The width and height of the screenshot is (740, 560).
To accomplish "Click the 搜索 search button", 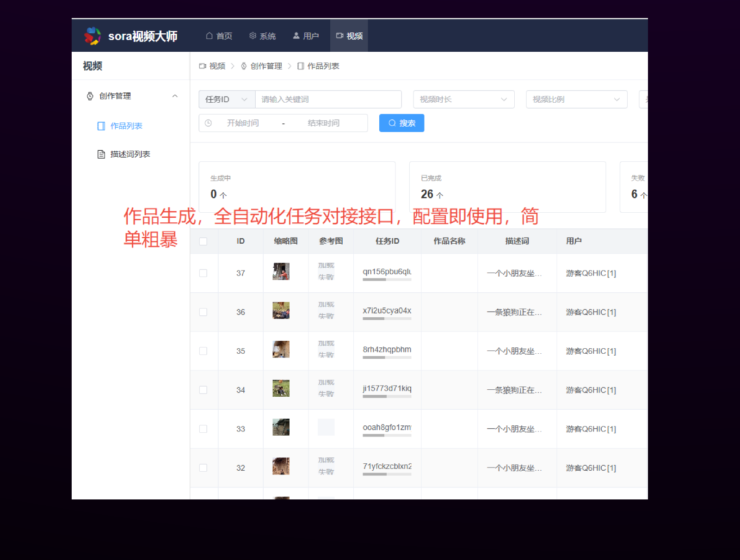I will point(401,123).
